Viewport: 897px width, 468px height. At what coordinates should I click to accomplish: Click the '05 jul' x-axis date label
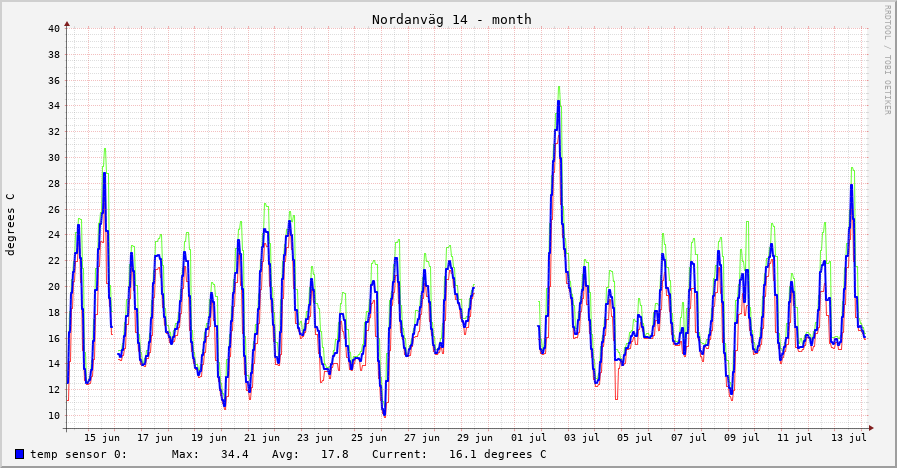pos(634,438)
